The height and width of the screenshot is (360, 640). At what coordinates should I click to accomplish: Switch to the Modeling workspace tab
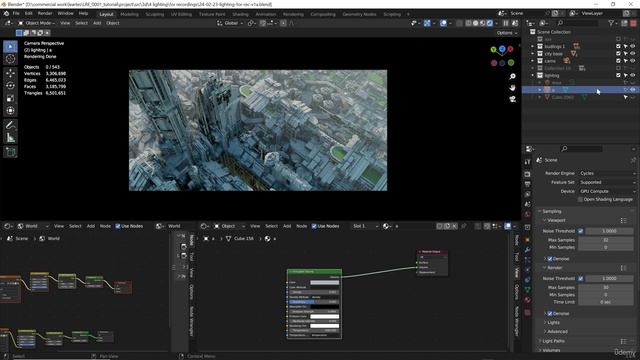[x=129, y=14]
